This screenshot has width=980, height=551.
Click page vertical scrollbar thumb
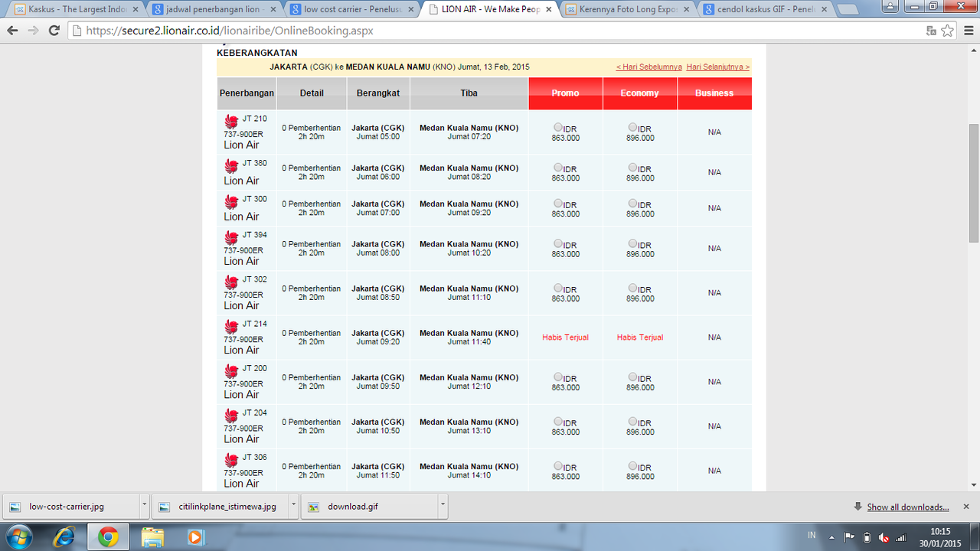pyautogui.click(x=974, y=183)
